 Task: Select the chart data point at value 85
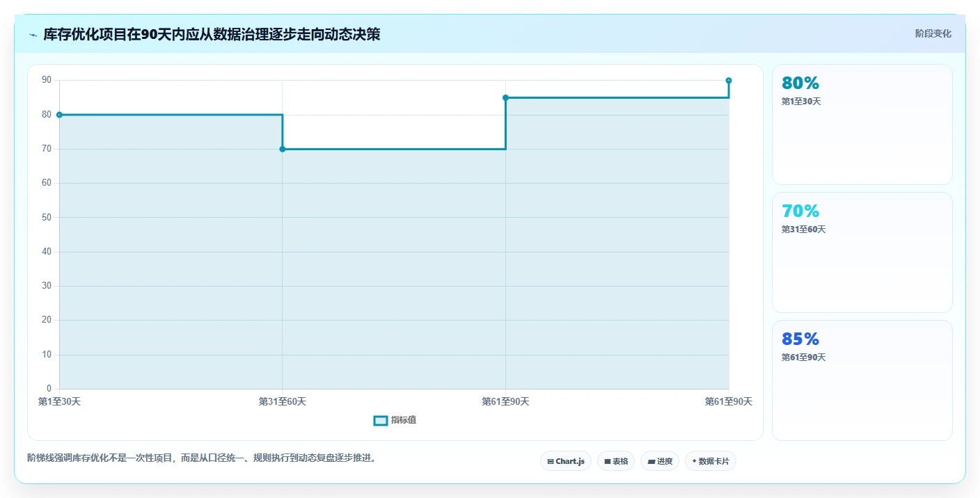coord(505,97)
